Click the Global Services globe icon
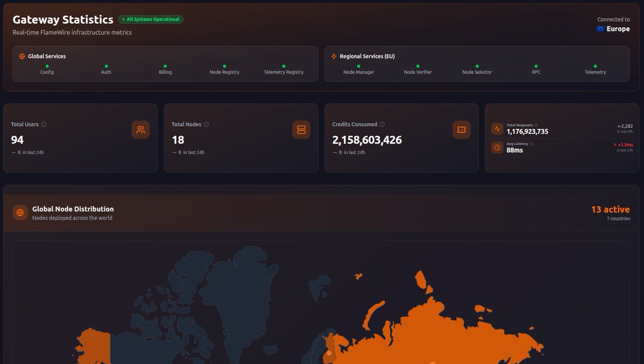Image resolution: width=644 pixels, height=364 pixels. [22, 56]
